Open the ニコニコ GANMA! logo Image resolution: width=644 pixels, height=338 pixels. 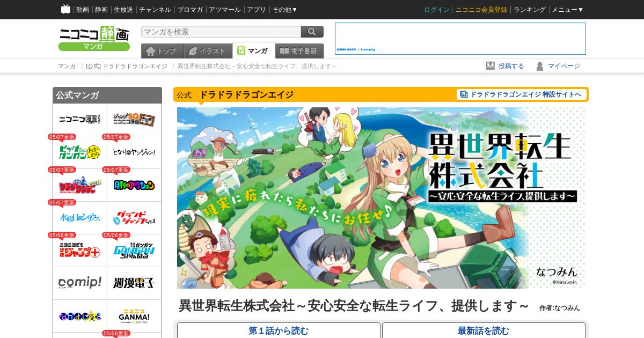coord(134,316)
